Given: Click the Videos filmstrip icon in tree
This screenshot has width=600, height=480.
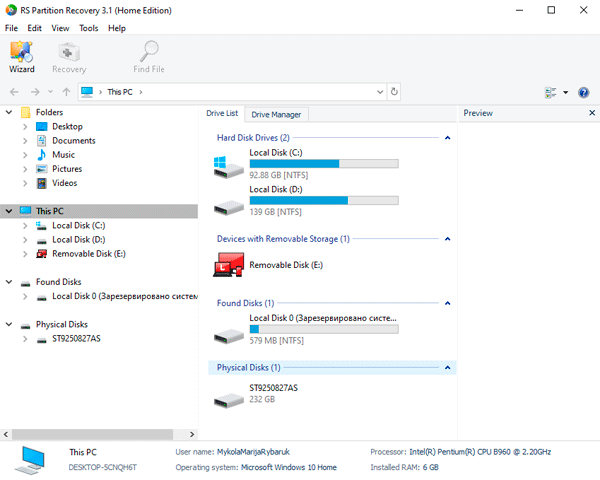Looking at the screenshot, I should [41, 183].
